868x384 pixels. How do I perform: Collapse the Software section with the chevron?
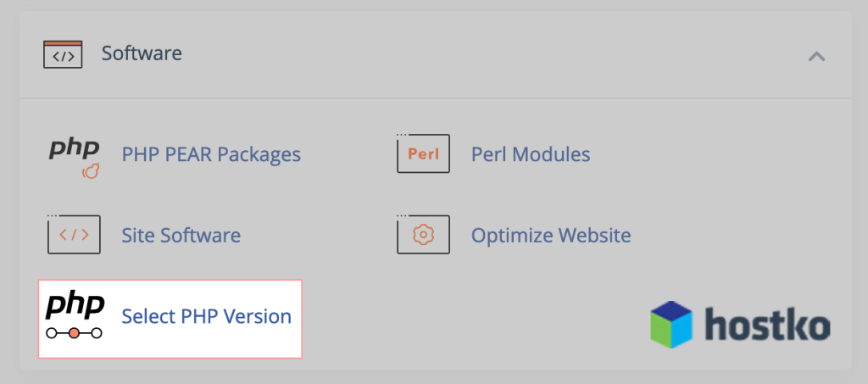click(816, 57)
